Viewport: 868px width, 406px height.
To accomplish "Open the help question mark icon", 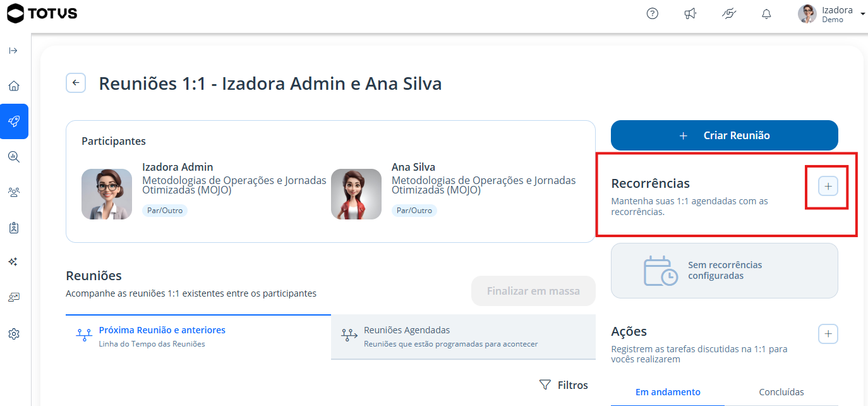I will [653, 13].
